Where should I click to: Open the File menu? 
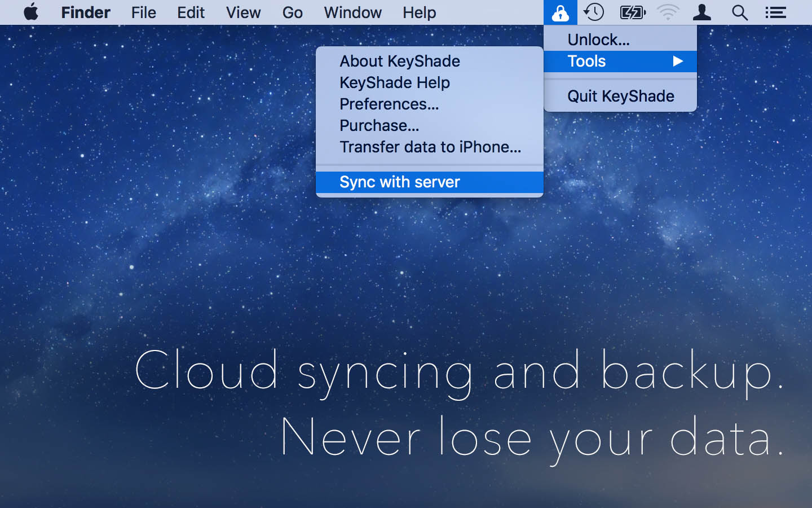point(144,12)
